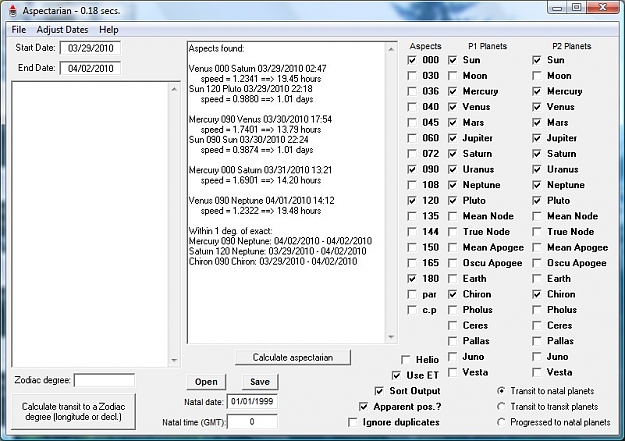Check Earth in the P2 Planets column

[537, 279]
